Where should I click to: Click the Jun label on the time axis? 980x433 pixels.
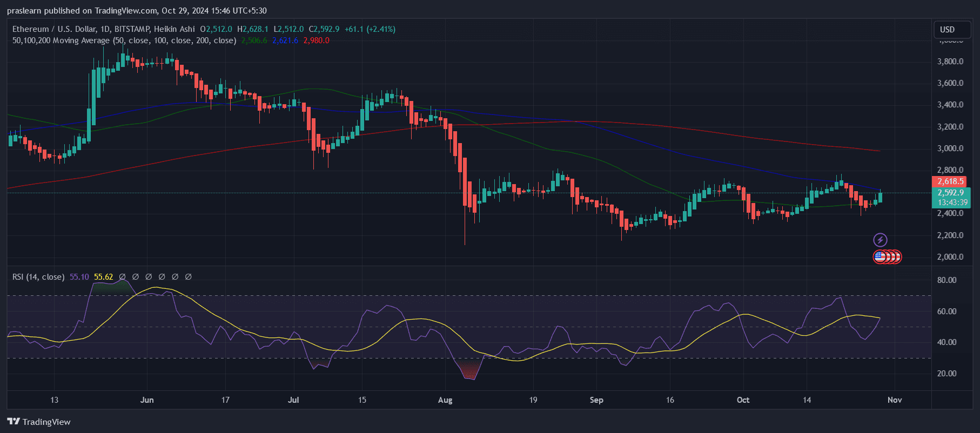[147, 400]
